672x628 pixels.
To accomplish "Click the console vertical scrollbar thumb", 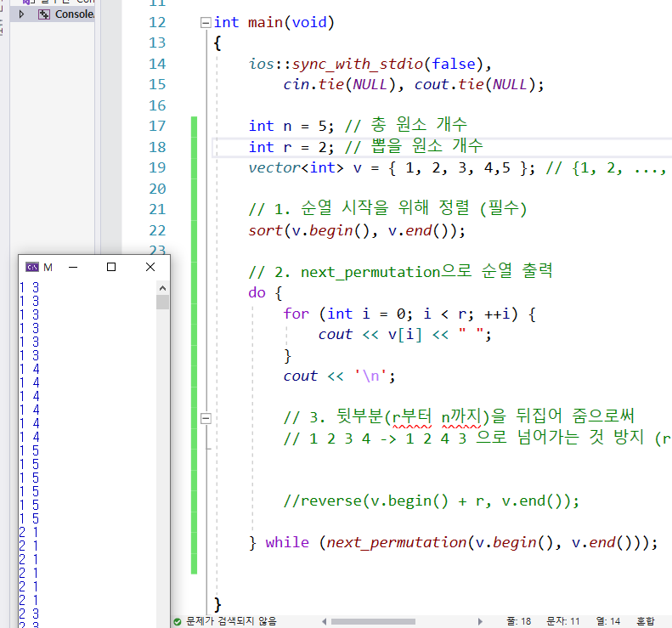I will tap(162, 302).
